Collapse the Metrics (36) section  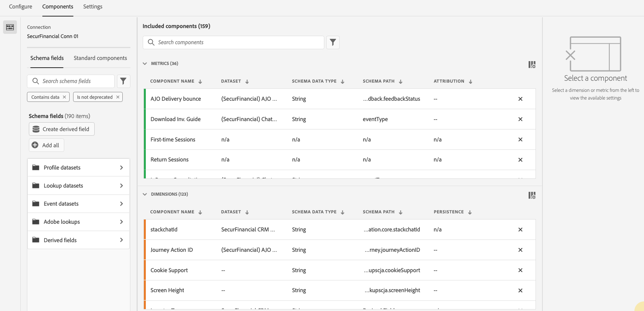[145, 63]
